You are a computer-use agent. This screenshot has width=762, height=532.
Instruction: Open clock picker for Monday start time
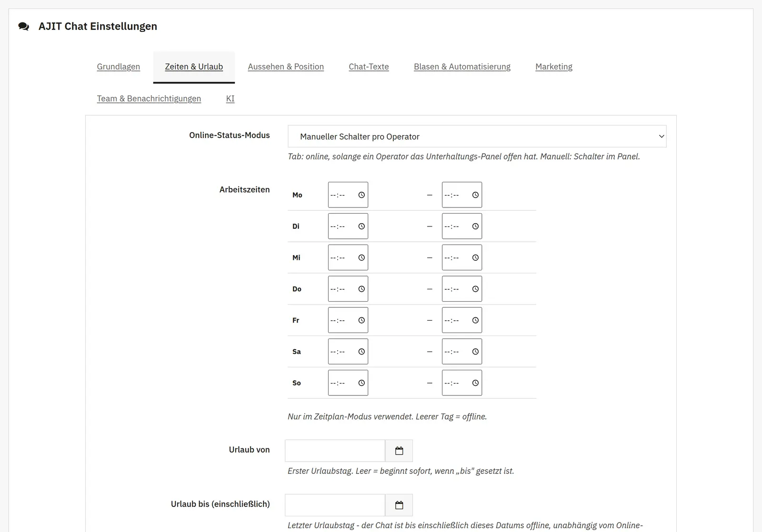(361, 195)
